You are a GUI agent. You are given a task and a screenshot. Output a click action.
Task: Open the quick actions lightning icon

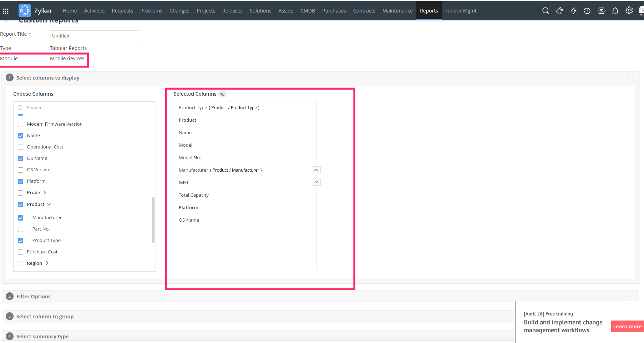click(x=573, y=11)
